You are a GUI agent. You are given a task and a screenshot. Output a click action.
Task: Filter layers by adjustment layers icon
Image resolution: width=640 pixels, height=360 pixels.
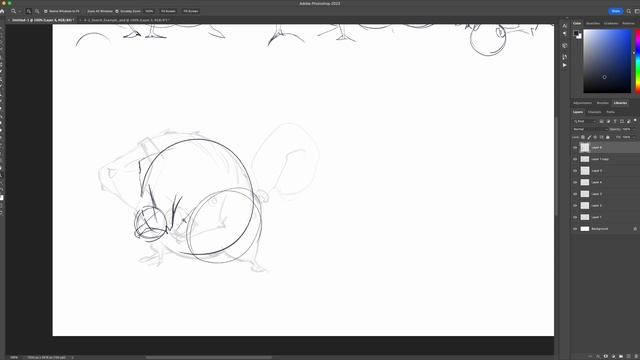(609, 121)
